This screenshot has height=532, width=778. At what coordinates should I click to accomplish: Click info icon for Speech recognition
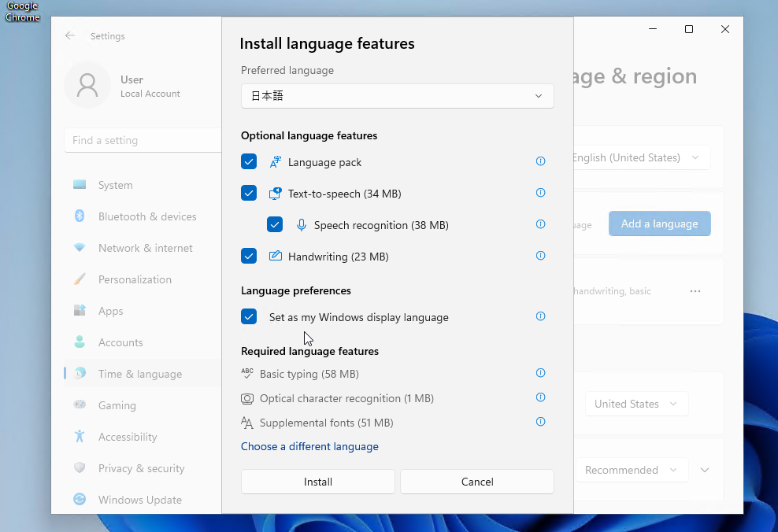pos(540,224)
